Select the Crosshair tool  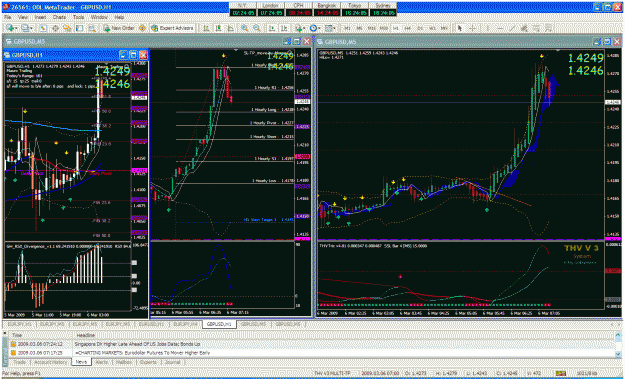(472, 28)
